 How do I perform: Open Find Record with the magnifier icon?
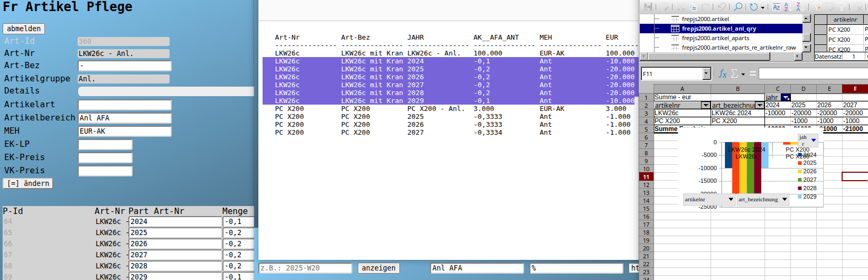tap(738, 7)
